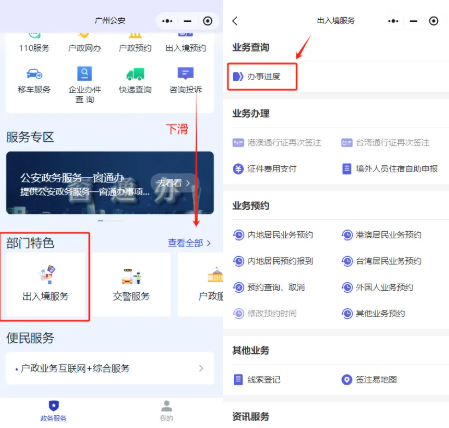Tap the close circle in 出入境服务 header

(x=434, y=21)
